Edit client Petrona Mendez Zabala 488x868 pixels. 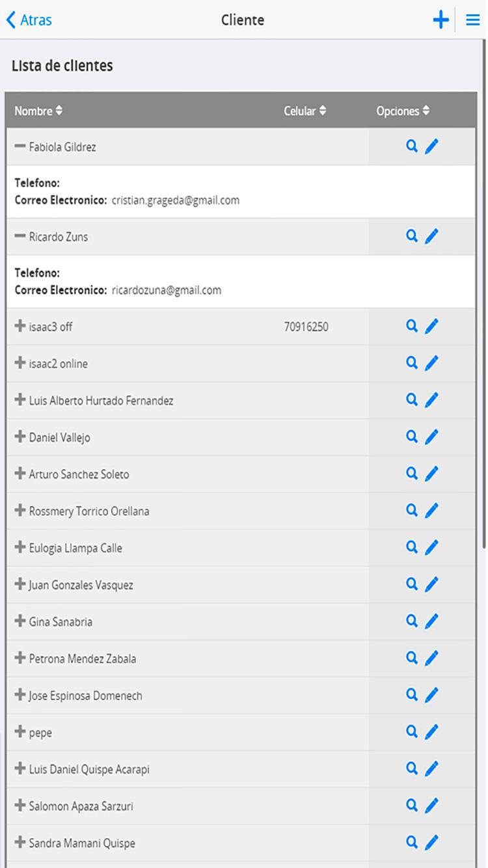(431, 658)
